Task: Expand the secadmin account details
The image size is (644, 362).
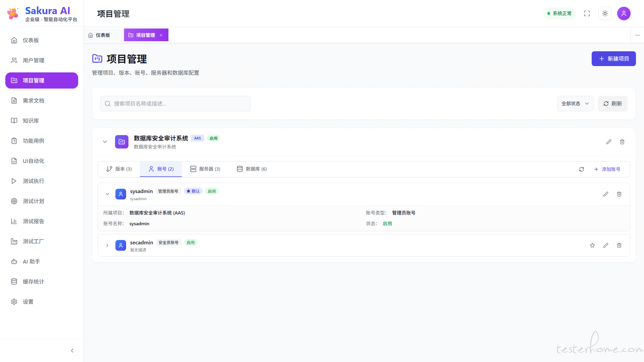Action: click(x=107, y=245)
